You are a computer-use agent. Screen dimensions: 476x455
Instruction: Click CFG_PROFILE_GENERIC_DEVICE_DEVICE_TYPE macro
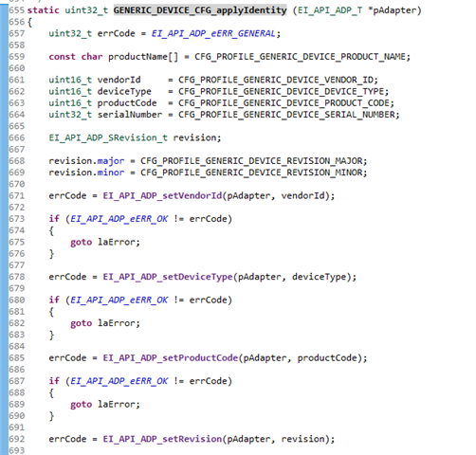(281, 92)
